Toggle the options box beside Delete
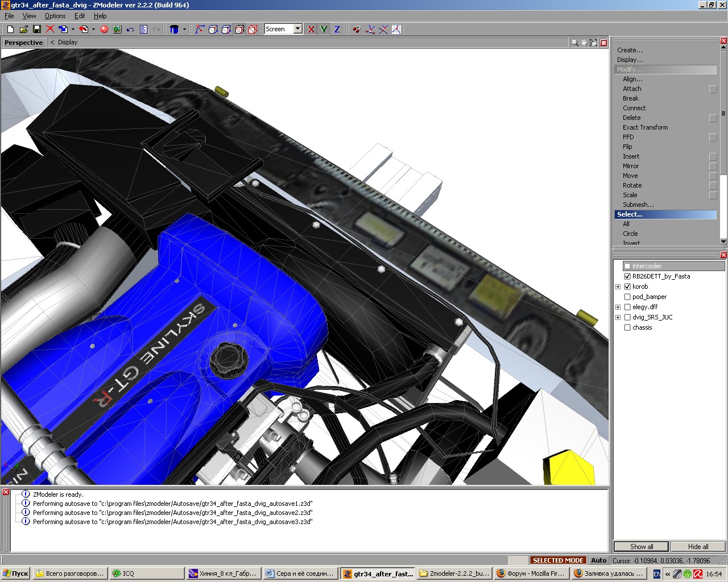The height and width of the screenshot is (582, 728). 713,118
